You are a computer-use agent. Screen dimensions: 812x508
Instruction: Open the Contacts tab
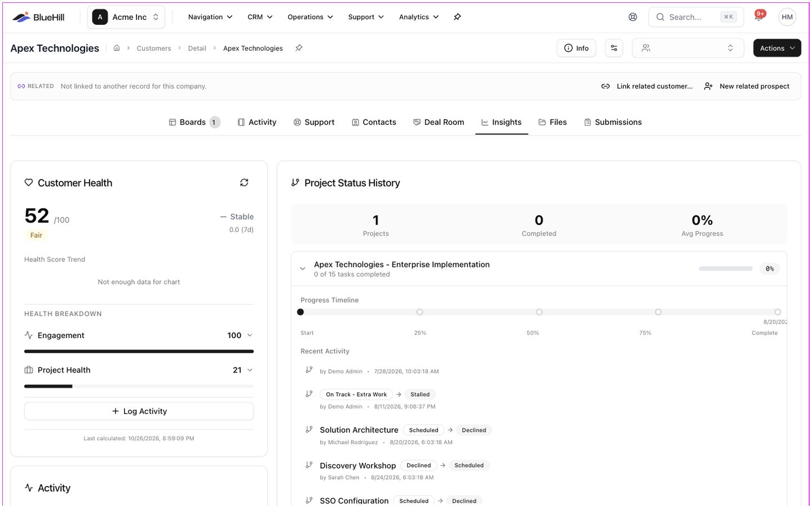coord(374,122)
